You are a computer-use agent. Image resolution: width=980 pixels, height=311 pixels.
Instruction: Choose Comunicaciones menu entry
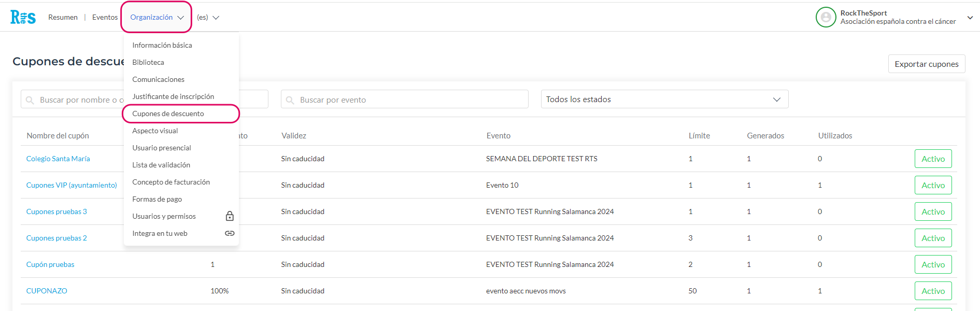pyautogui.click(x=158, y=79)
